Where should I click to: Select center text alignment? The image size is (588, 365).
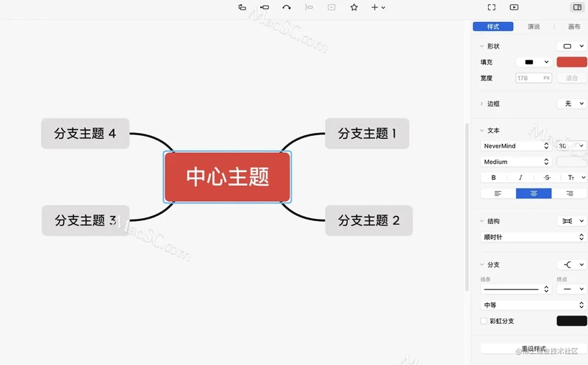coord(534,193)
